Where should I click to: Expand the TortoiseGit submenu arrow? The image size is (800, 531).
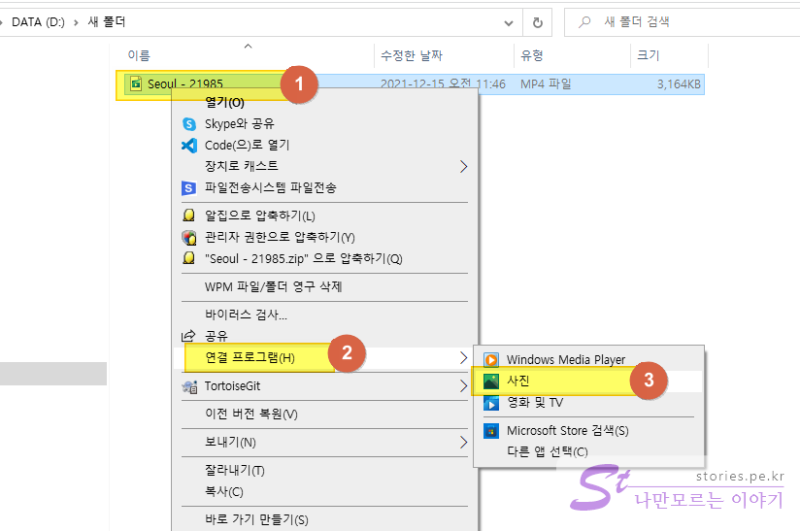pos(463,386)
